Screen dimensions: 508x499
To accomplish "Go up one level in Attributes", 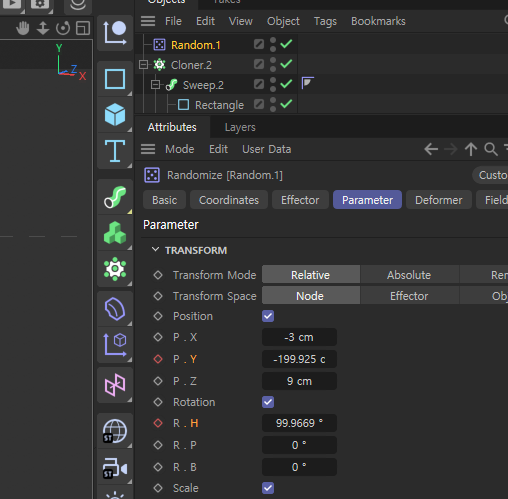I will pyautogui.click(x=471, y=149).
